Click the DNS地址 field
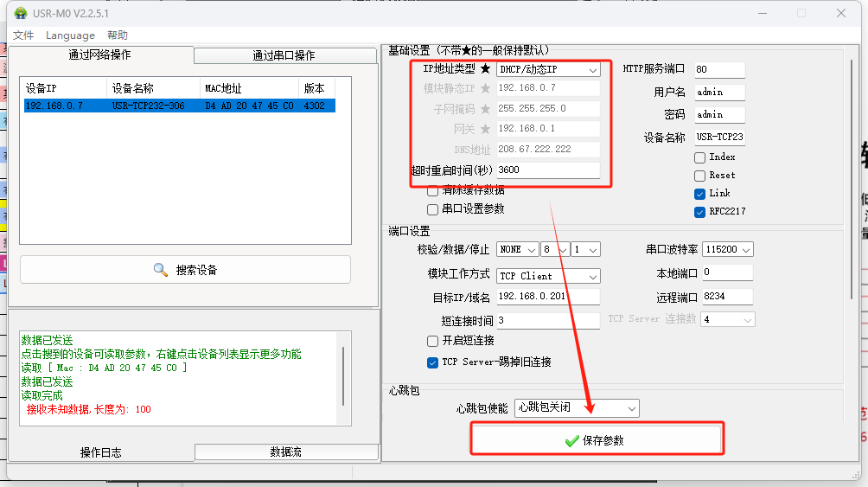Image resolution: width=868 pixels, height=487 pixels. click(x=548, y=149)
